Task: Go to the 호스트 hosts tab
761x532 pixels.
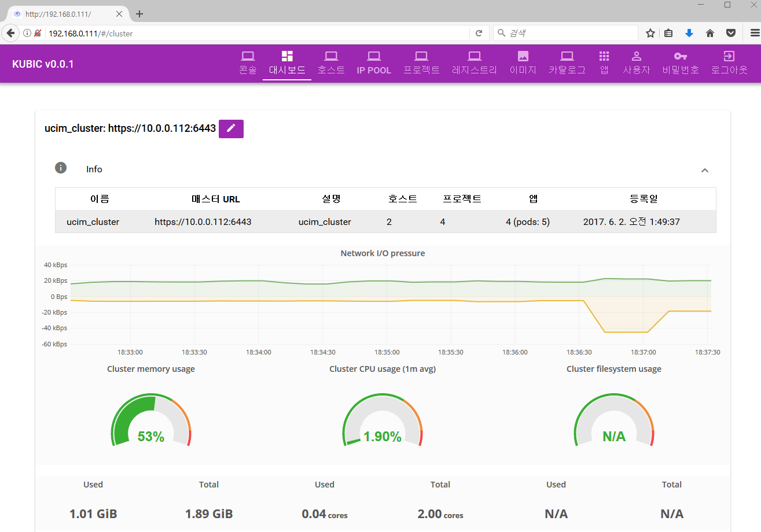Action: coord(331,63)
